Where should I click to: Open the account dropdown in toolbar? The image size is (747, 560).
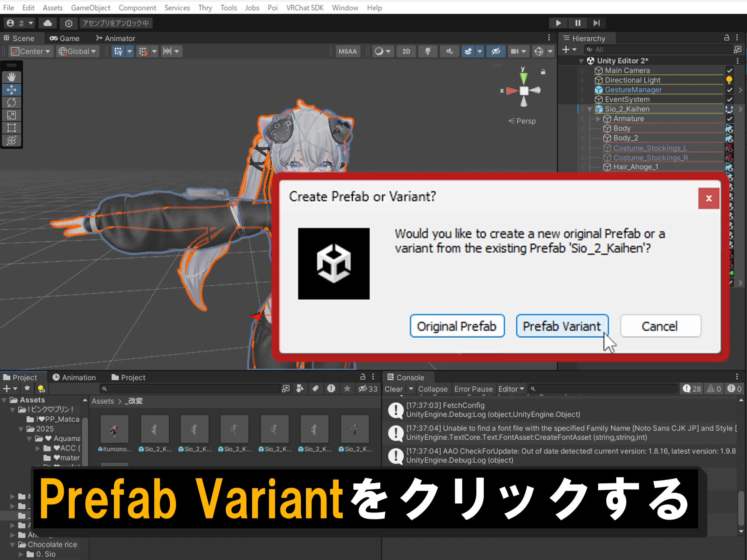pos(20,23)
